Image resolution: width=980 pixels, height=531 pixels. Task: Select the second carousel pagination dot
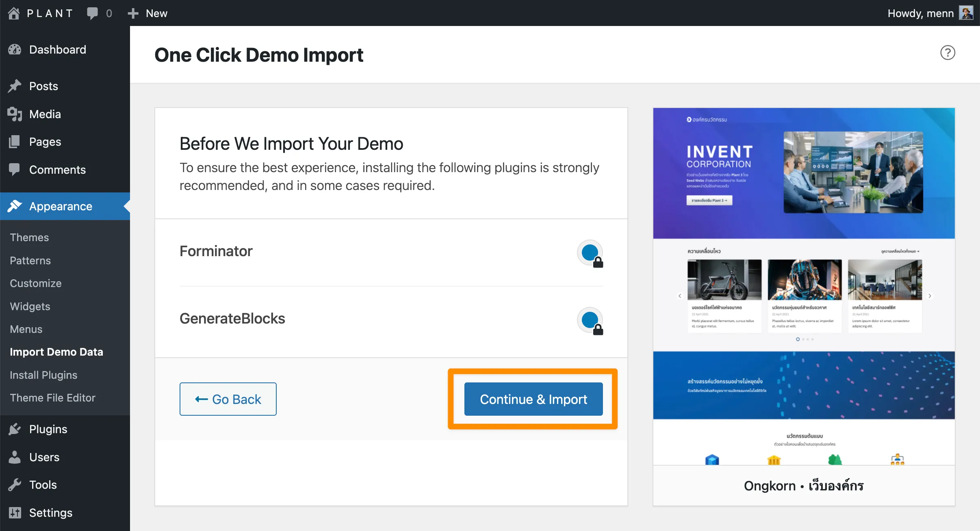click(802, 339)
